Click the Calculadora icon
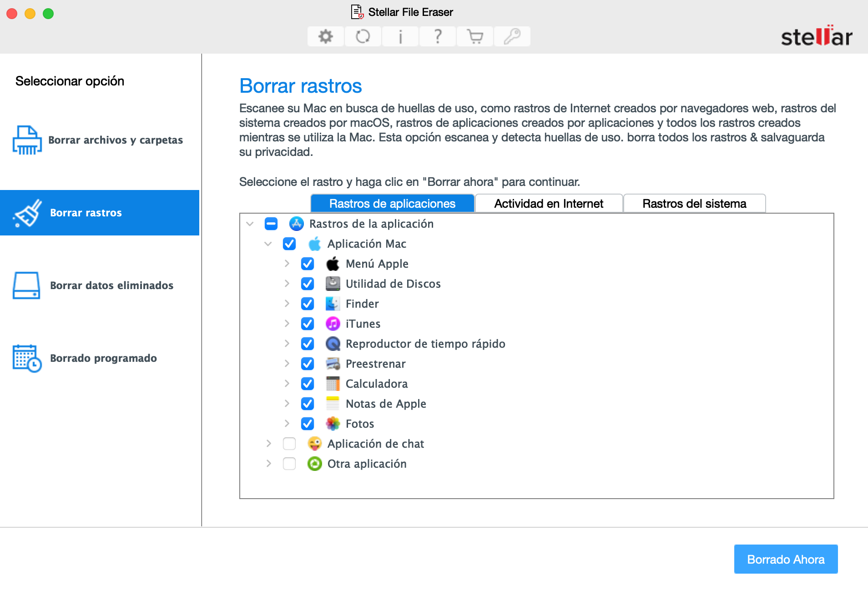 click(x=333, y=384)
